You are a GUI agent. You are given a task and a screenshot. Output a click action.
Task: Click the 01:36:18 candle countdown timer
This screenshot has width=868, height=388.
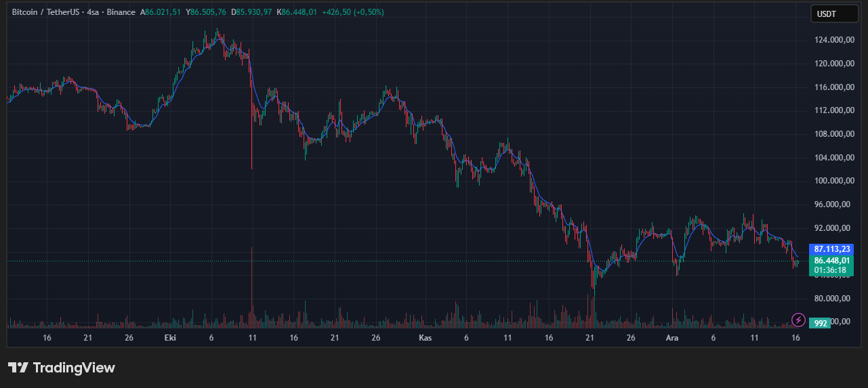pyautogui.click(x=833, y=270)
